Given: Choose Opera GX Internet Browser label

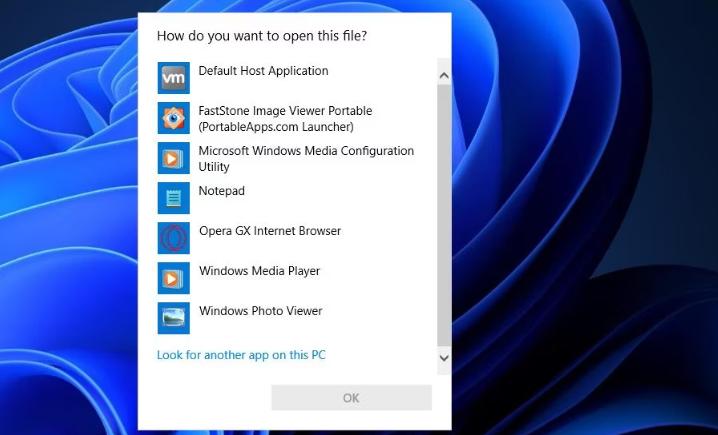Looking at the screenshot, I should [270, 231].
